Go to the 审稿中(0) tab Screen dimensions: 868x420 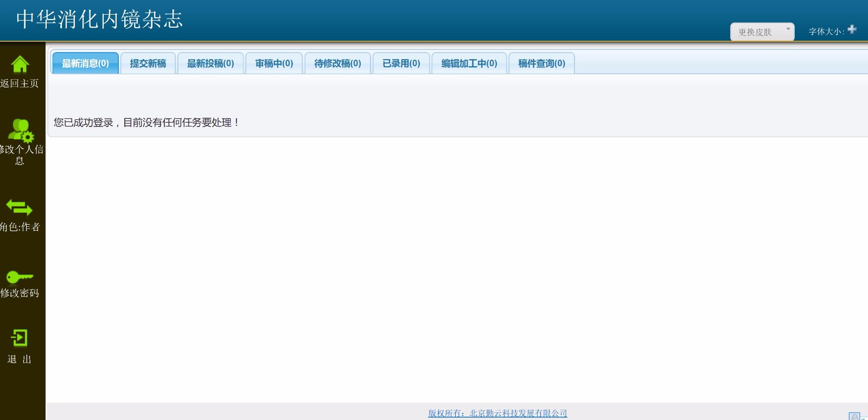274,63
